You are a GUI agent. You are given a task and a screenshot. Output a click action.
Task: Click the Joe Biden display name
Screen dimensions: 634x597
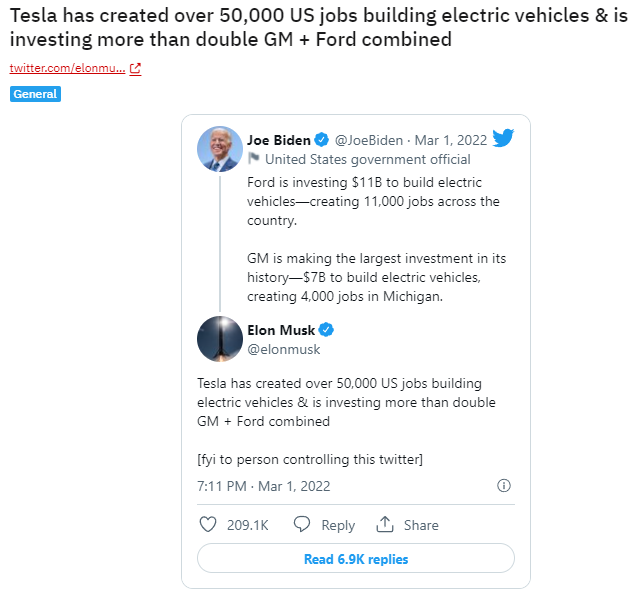[279, 140]
